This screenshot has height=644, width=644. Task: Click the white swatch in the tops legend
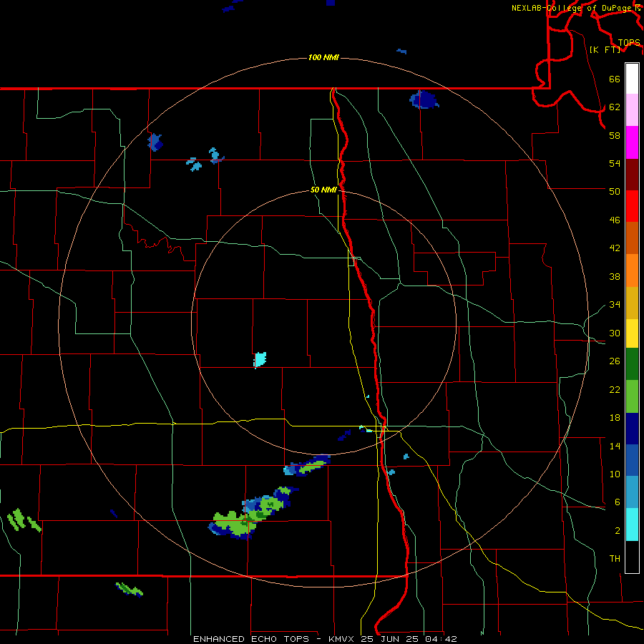pos(632,79)
